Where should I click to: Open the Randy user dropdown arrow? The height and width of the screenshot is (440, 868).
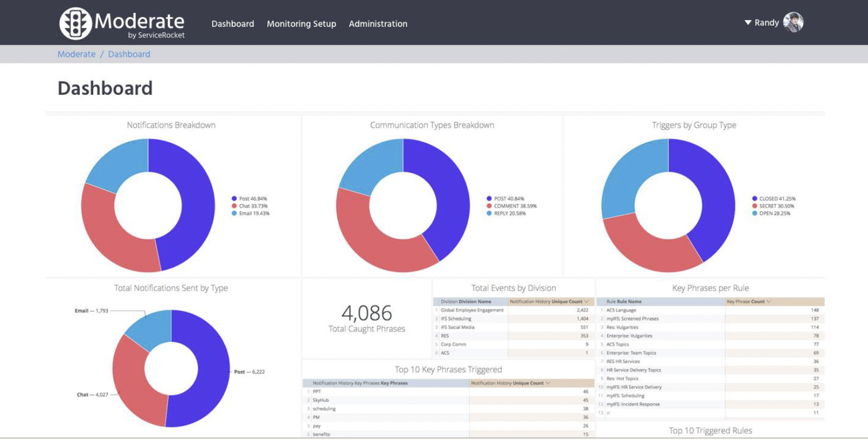click(748, 23)
